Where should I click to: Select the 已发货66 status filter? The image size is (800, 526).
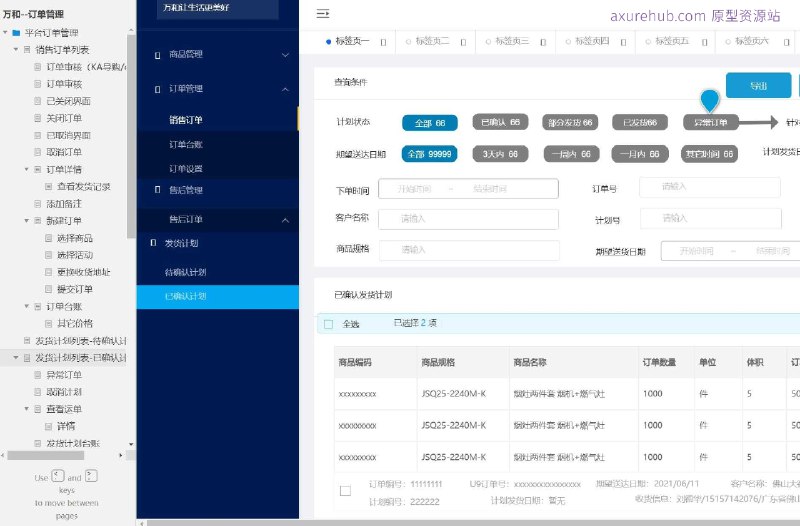[x=640, y=122]
